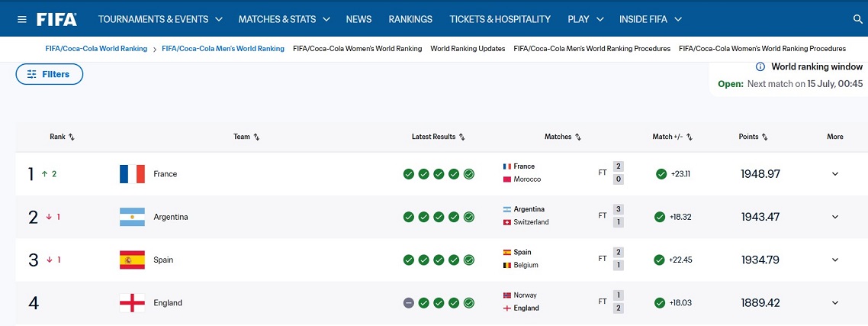Click the France flag image
Image resolution: width=868 pixels, height=326 pixels.
132,174
